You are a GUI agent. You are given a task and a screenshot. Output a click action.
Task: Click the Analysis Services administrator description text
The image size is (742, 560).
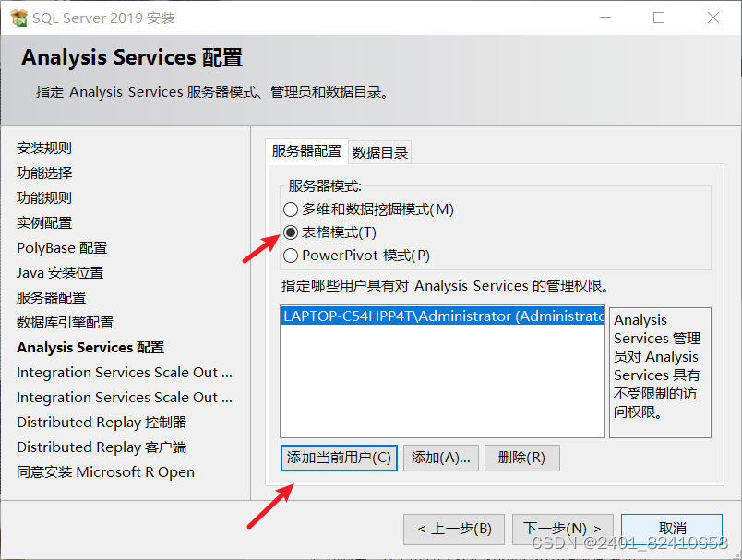pyautogui.click(x=657, y=365)
